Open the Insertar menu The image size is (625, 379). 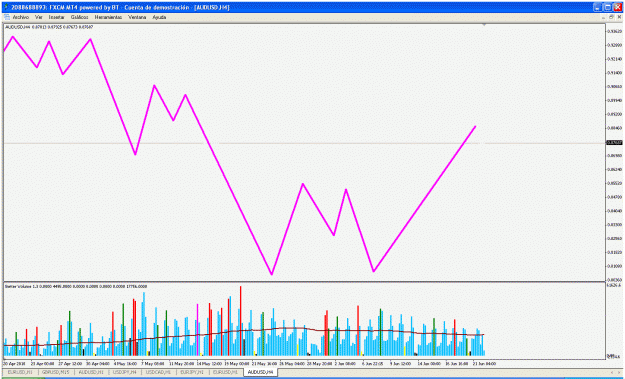[56, 18]
